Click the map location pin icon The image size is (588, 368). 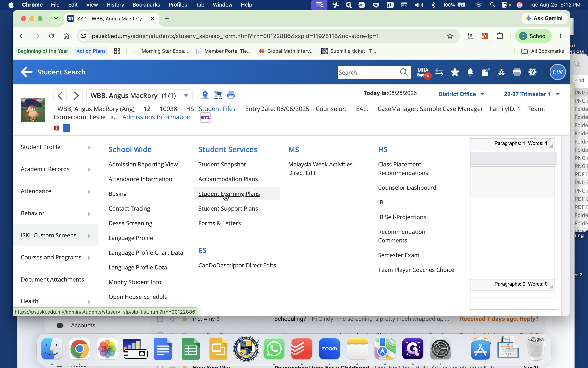[205, 95]
